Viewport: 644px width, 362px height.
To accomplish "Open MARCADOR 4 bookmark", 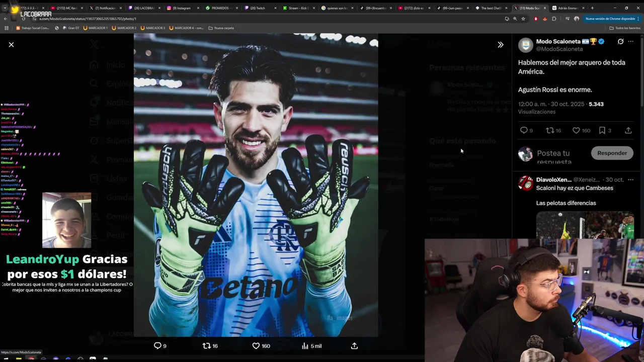I will pos(187,28).
